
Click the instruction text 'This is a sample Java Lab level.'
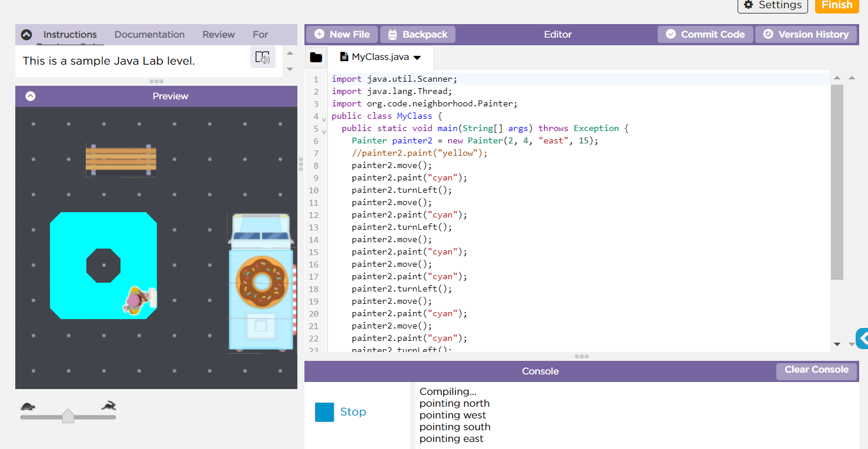(x=109, y=61)
